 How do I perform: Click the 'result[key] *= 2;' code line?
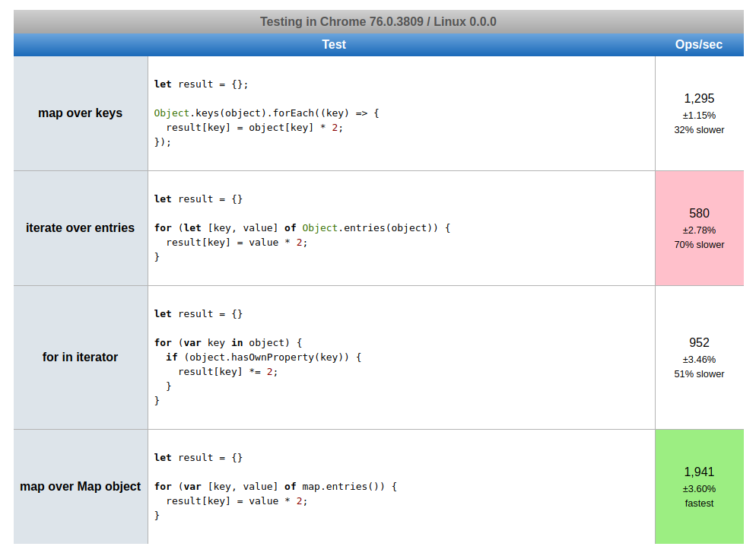tap(228, 371)
